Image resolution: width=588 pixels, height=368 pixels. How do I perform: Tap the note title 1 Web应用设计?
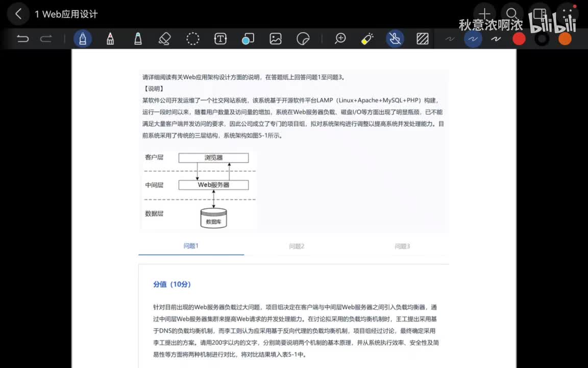click(66, 14)
